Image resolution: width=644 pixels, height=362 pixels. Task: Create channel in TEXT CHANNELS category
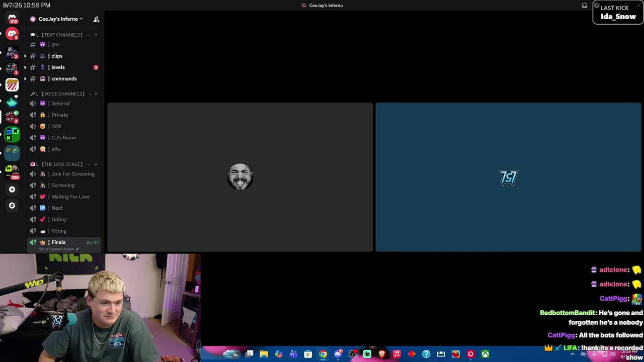[x=96, y=35]
